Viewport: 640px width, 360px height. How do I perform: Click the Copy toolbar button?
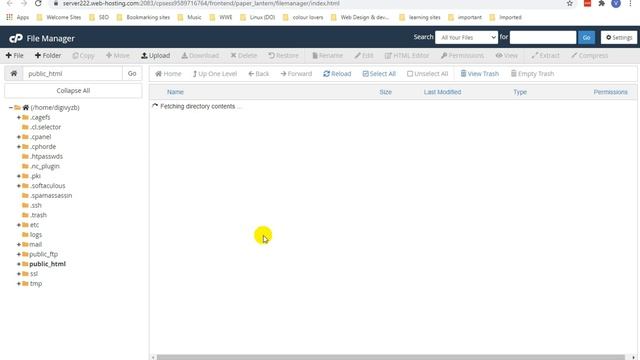83,56
